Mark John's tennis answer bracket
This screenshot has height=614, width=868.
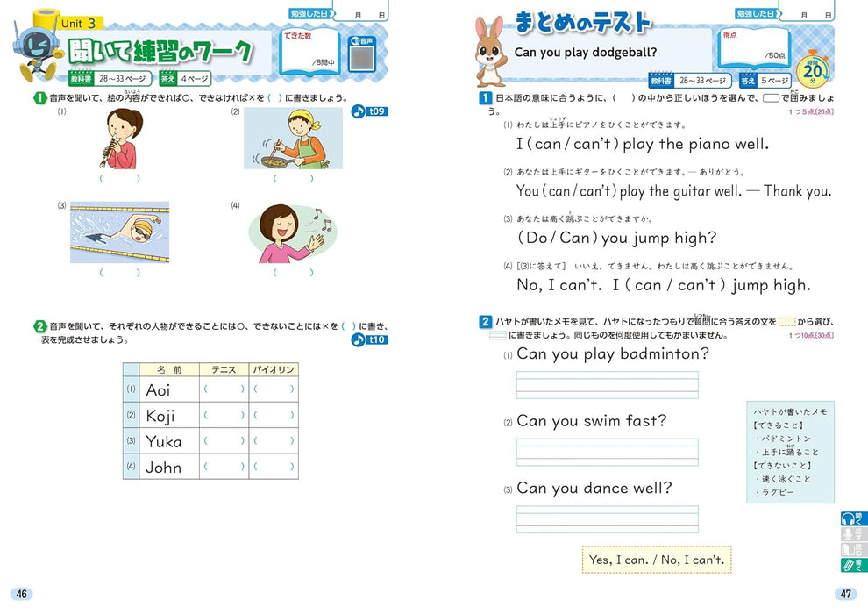224,467
